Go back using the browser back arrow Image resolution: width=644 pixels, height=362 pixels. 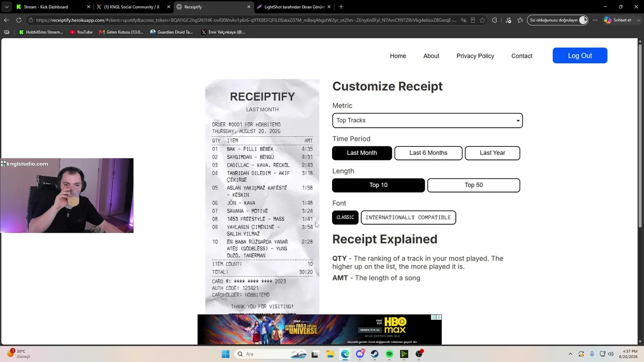coord(7,20)
